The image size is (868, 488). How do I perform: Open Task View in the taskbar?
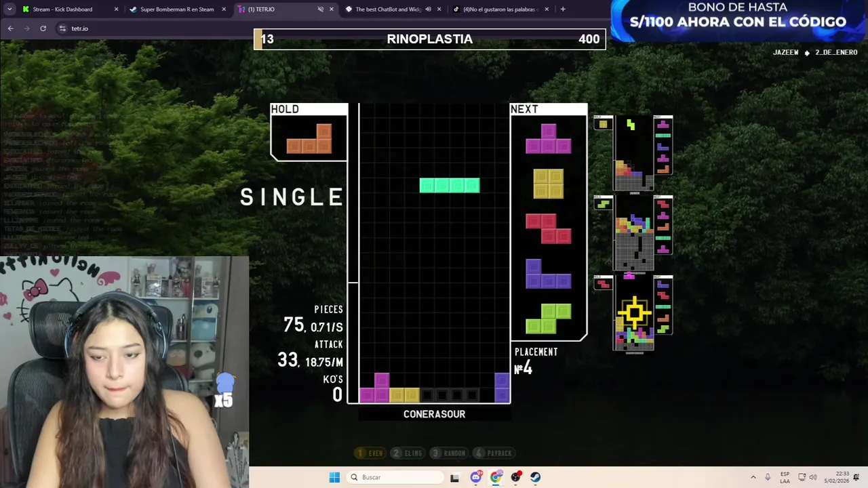click(x=454, y=477)
